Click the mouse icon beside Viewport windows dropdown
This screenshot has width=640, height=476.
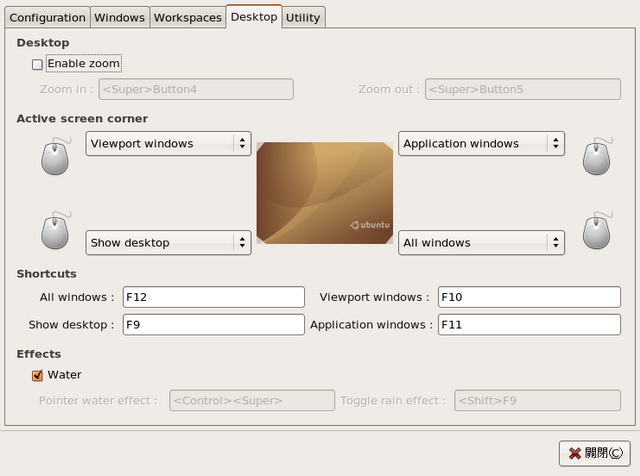point(56,156)
